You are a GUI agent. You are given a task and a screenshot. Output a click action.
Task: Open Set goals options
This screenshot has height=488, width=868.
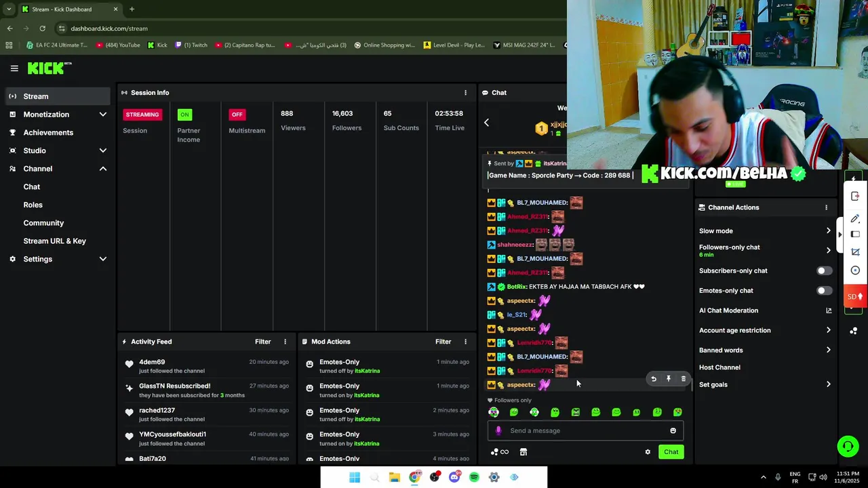click(x=765, y=384)
